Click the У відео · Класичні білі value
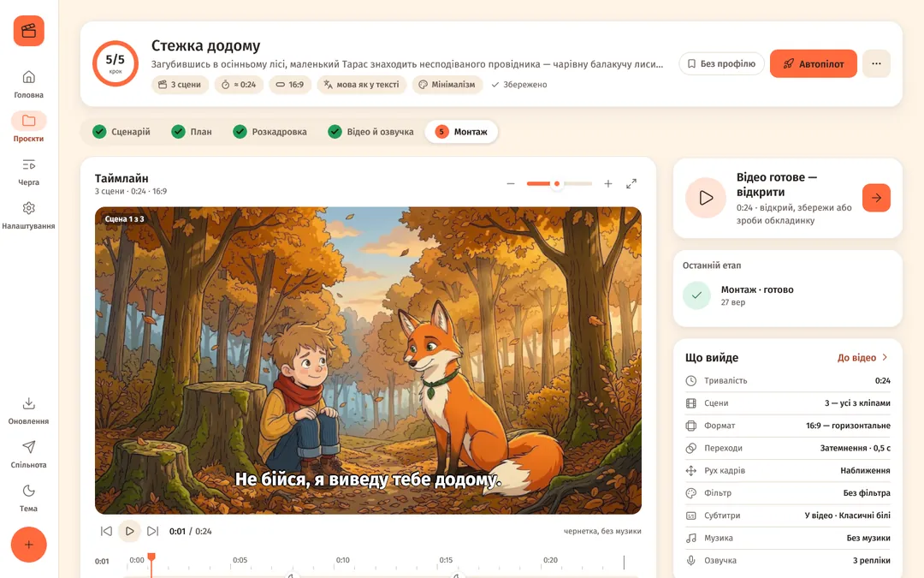 pyautogui.click(x=847, y=515)
